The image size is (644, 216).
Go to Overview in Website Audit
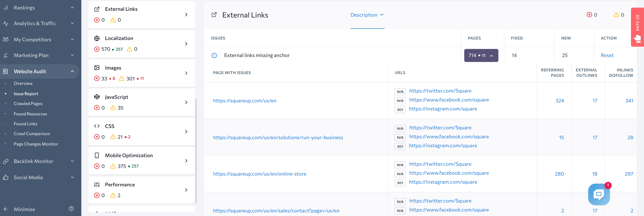click(x=23, y=83)
